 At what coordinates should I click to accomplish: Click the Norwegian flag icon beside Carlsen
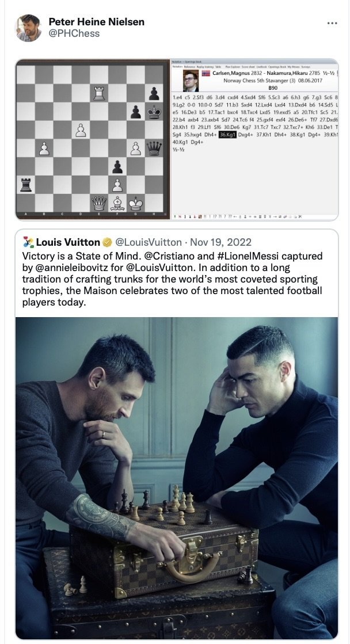(x=206, y=73)
